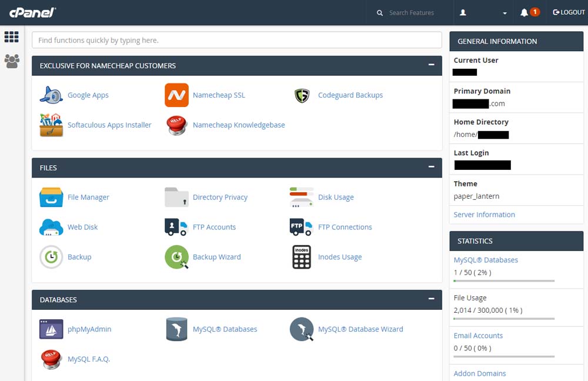Click the Statistics panel header
This screenshot has width=588, height=381.
[516, 240]
